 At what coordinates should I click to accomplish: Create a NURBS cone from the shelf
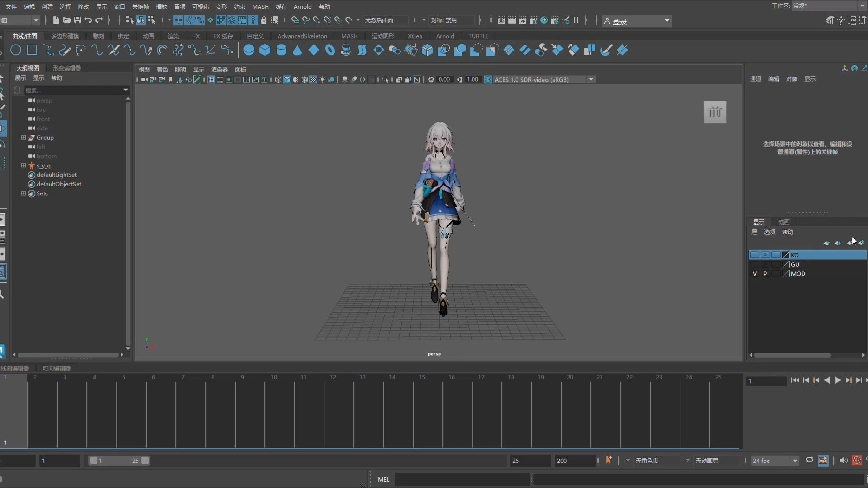coord(298,50)
